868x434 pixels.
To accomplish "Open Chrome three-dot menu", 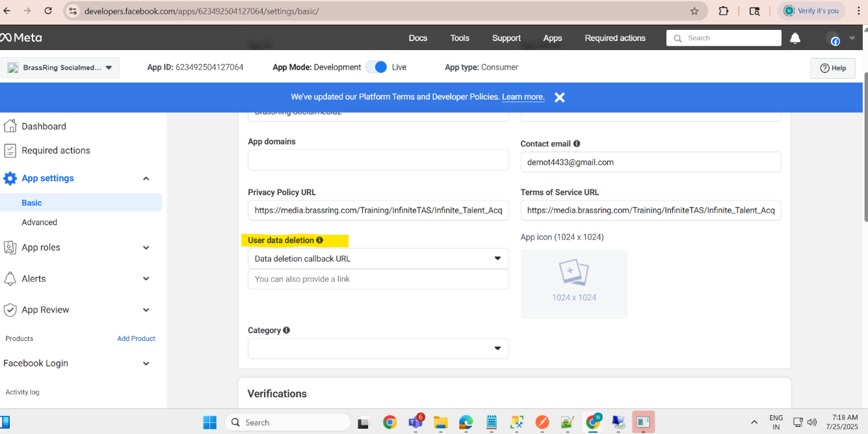I will tap(860, 11).
